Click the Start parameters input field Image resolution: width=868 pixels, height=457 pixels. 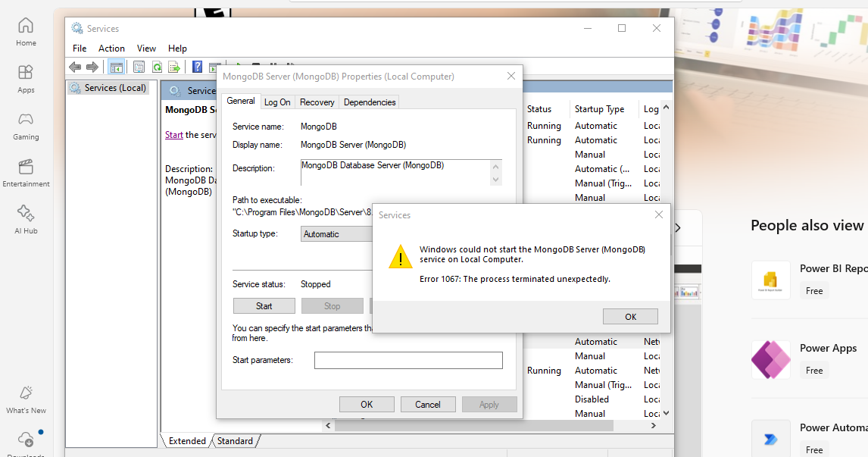pos(408,360)
